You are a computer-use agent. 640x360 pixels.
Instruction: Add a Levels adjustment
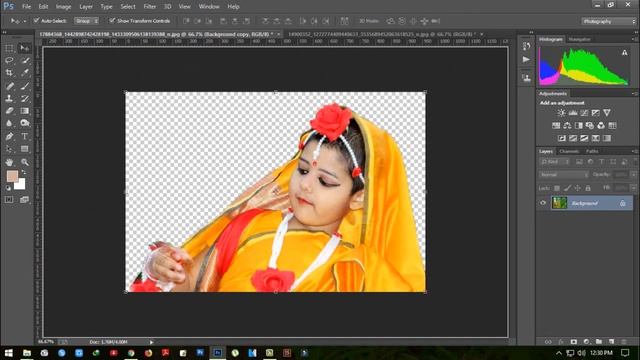(x=573, y=113)
